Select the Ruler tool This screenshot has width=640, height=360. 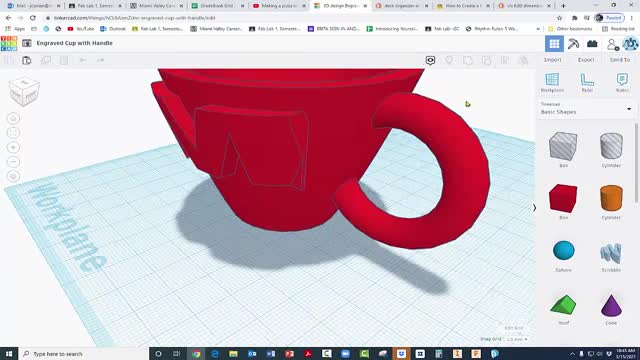(x=587, y=82)
